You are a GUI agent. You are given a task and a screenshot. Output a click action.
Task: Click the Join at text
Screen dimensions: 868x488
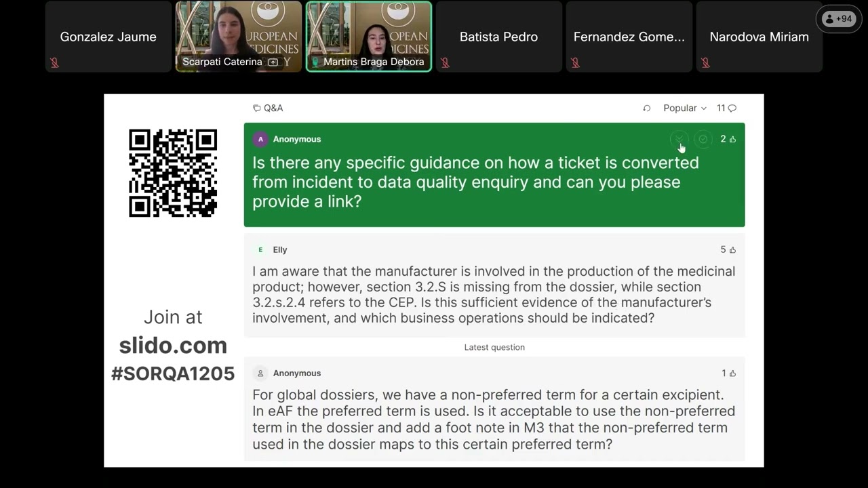173,317
